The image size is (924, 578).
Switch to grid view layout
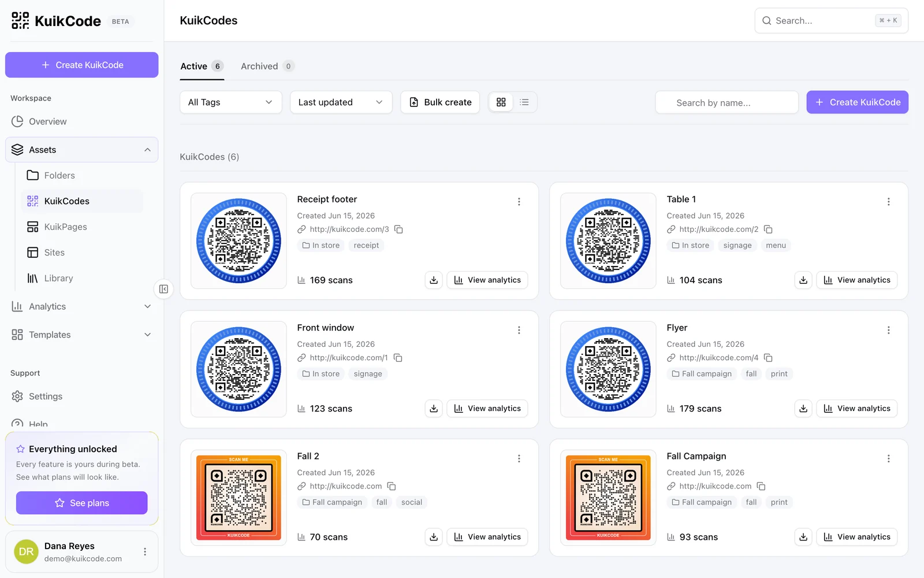pyautogui.click(x=501, y=102)
